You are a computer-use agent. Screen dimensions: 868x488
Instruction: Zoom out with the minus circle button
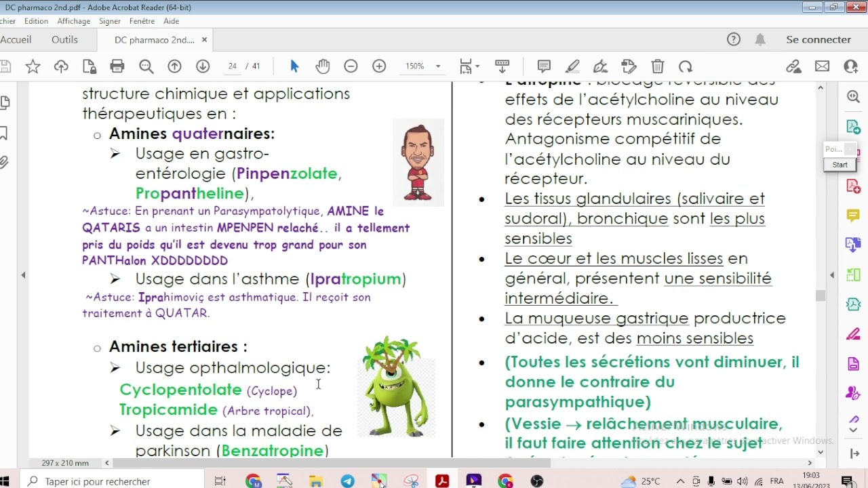click(351, 66)
